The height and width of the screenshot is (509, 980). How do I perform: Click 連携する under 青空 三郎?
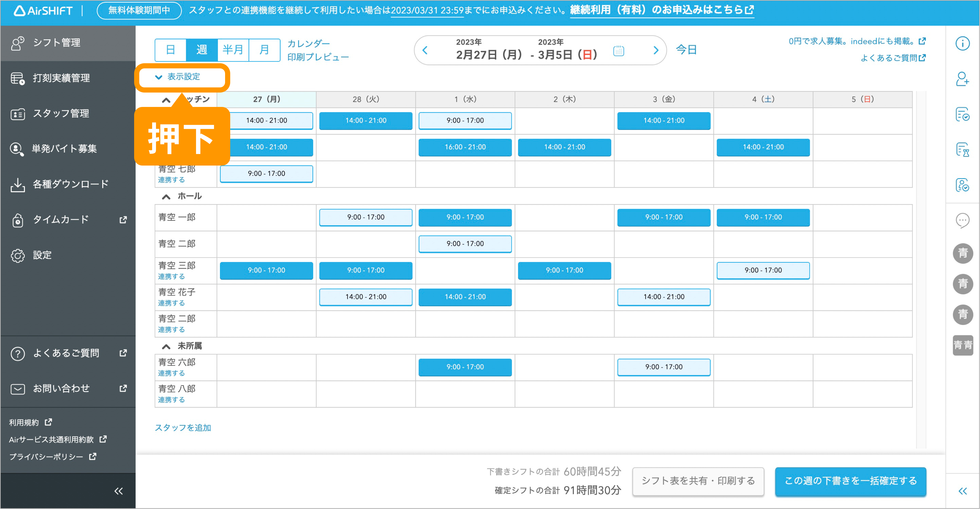tap(171, 277)
